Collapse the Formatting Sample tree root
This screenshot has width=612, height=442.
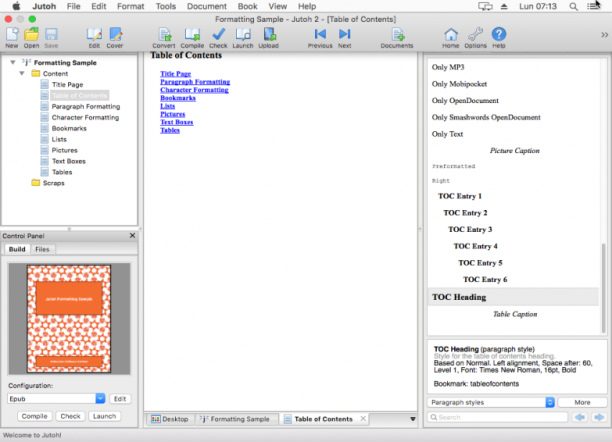(13, 62)
